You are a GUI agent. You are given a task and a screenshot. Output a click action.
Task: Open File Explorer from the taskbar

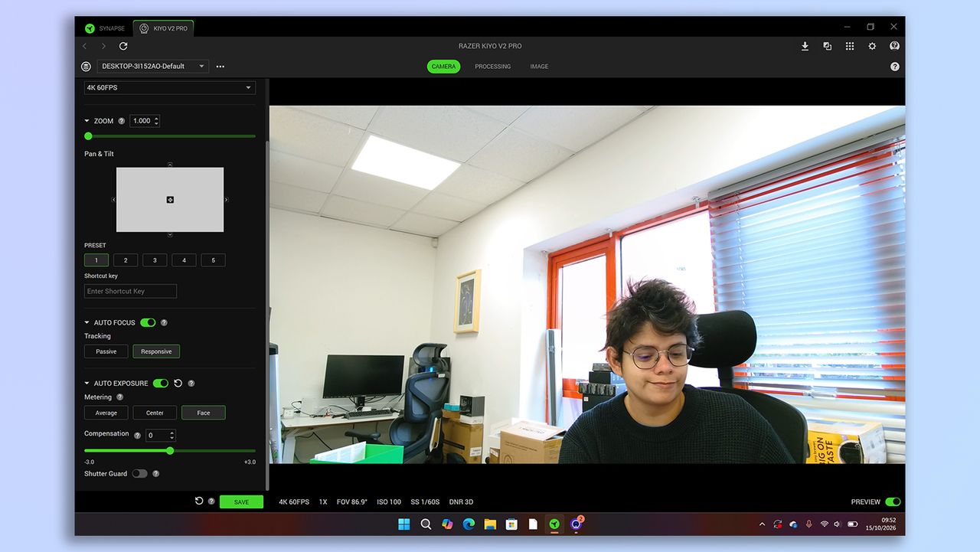490,524
